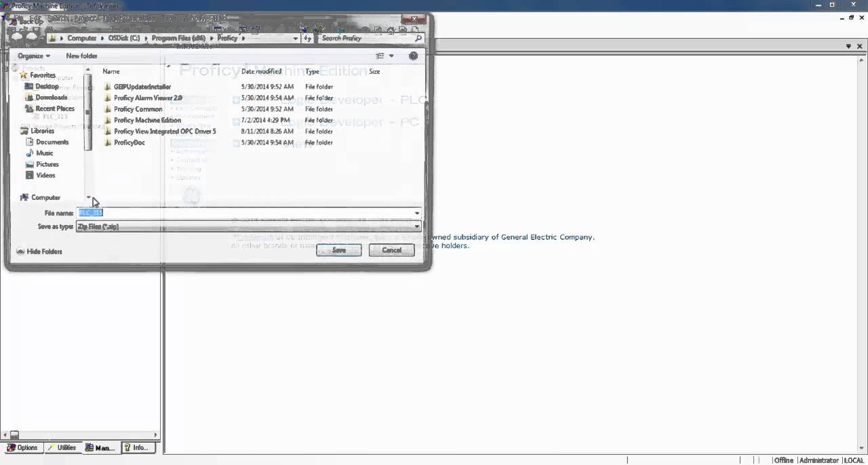This screenshot has height=465, width=868.
Task: Select Libraries in navigation pane
Action: point(42,131)
